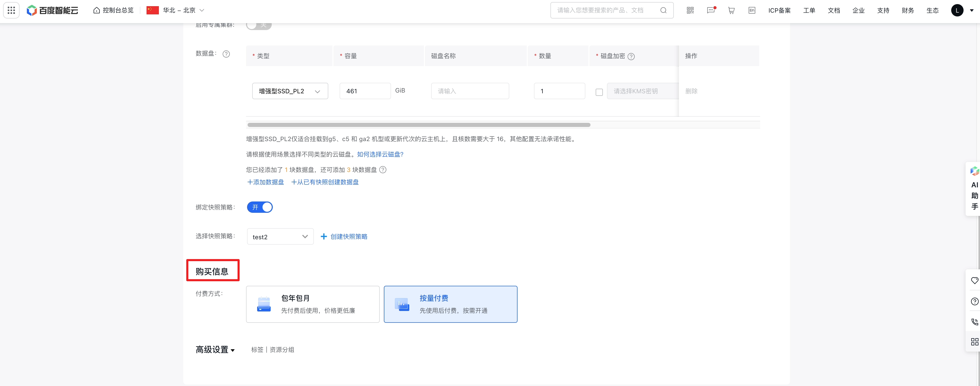Click 创建快照策略 link
Image resolution: width=980 pixels, height=386 pixels.
349,236
